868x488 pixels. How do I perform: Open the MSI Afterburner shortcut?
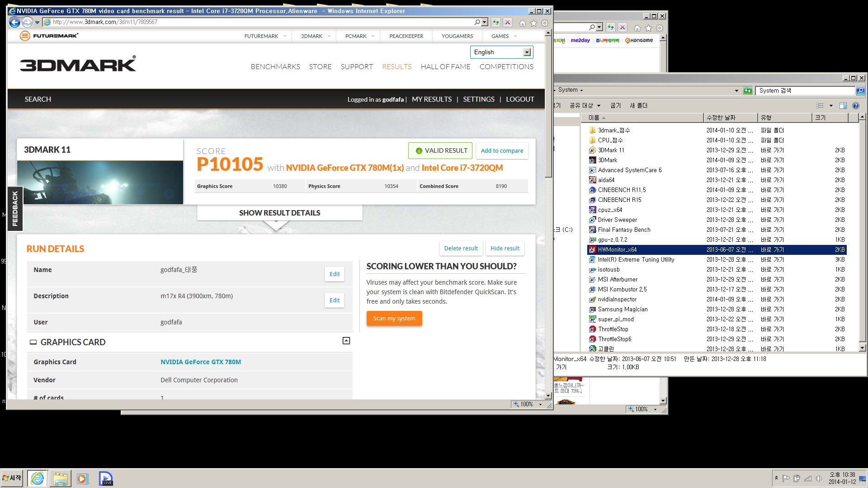click(618, 279)
